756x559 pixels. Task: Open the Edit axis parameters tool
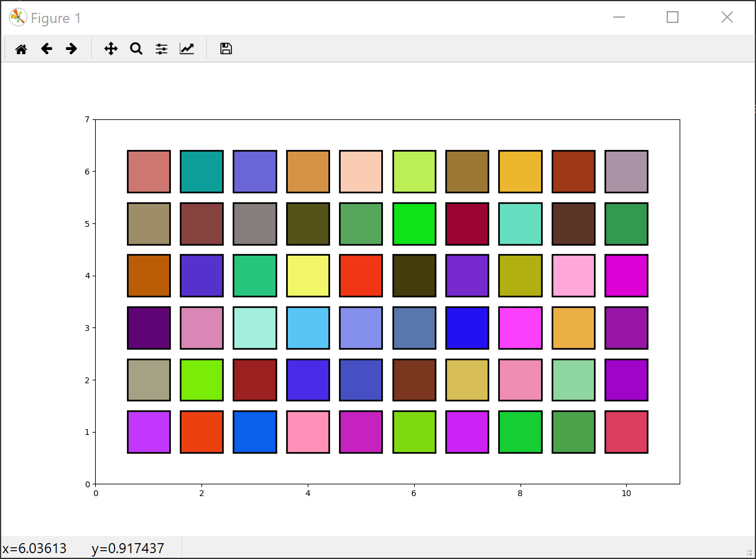(187, 49)
